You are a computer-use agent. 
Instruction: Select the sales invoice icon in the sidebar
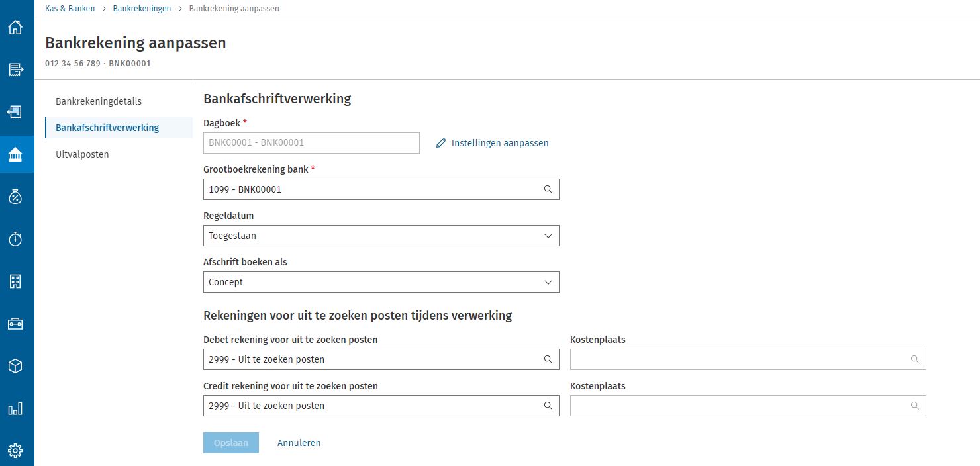tap(16, 69)
